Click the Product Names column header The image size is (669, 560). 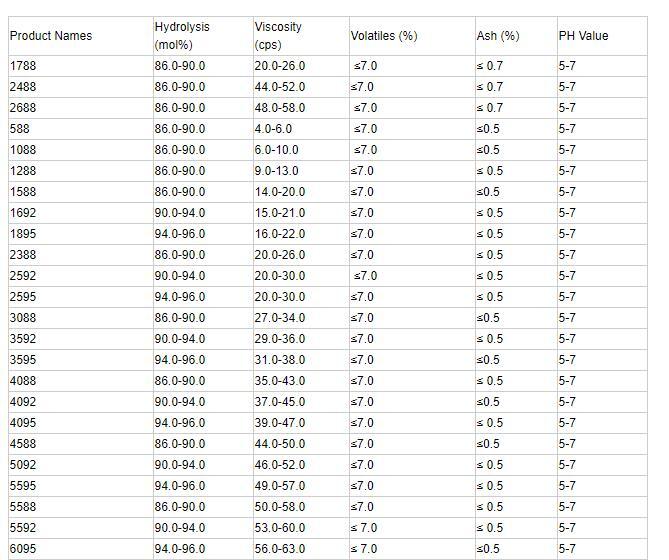pyautogui.click(x=51, y=36)
